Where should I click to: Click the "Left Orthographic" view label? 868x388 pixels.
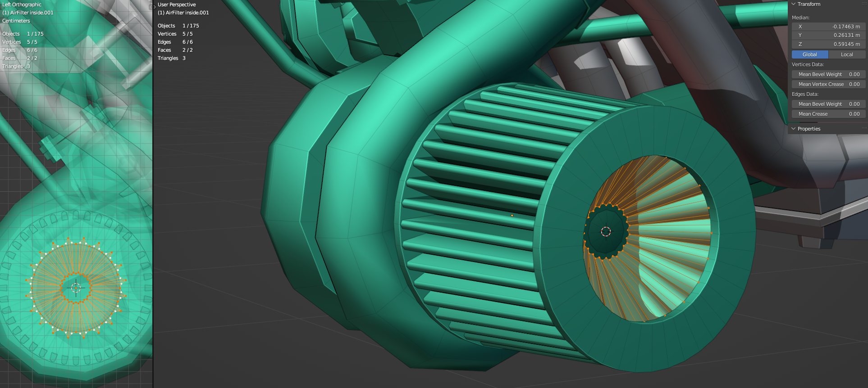tap(22, 5)
